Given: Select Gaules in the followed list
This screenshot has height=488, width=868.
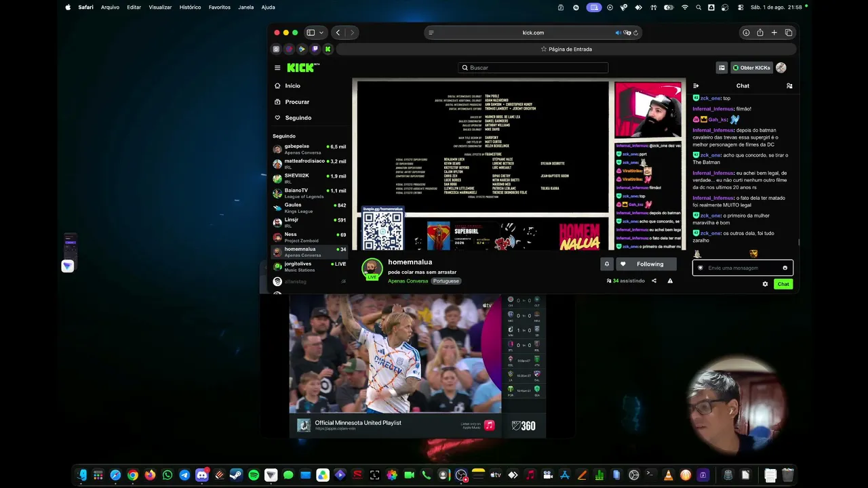Looking at the screenshot, I should click(x=309, y=208).
